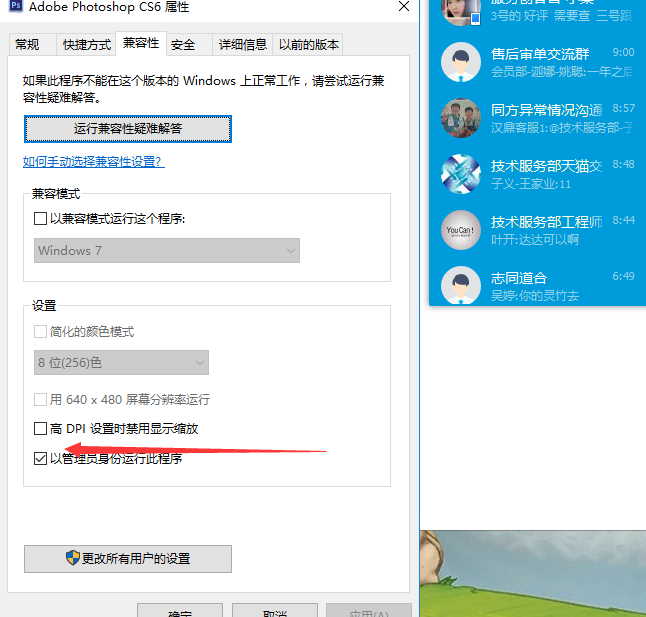This screenshot has width=646, height=617.
Task: Enable 以兼容模式运行这个程序 checkbox
Action: [40, 218]
